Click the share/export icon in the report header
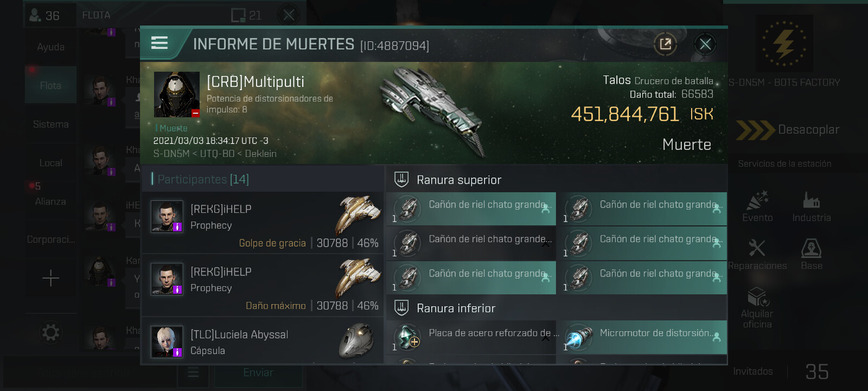 coord(665,44)
